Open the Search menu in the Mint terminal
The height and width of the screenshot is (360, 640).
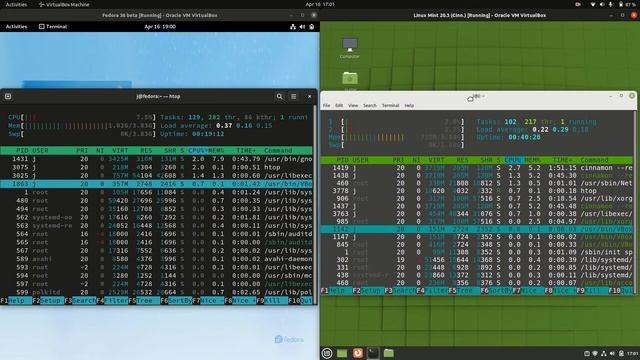pos(370,105)
